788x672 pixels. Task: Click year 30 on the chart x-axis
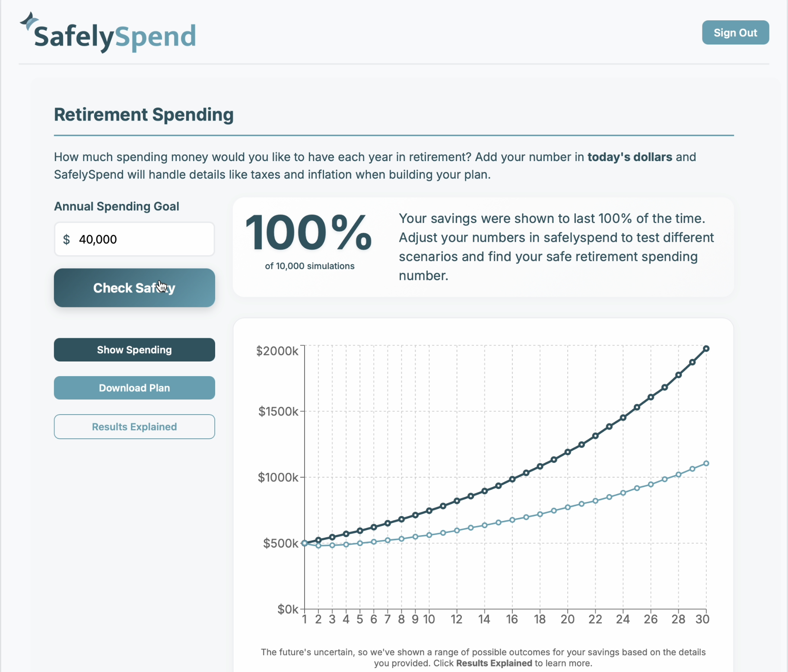pos(703,619)
